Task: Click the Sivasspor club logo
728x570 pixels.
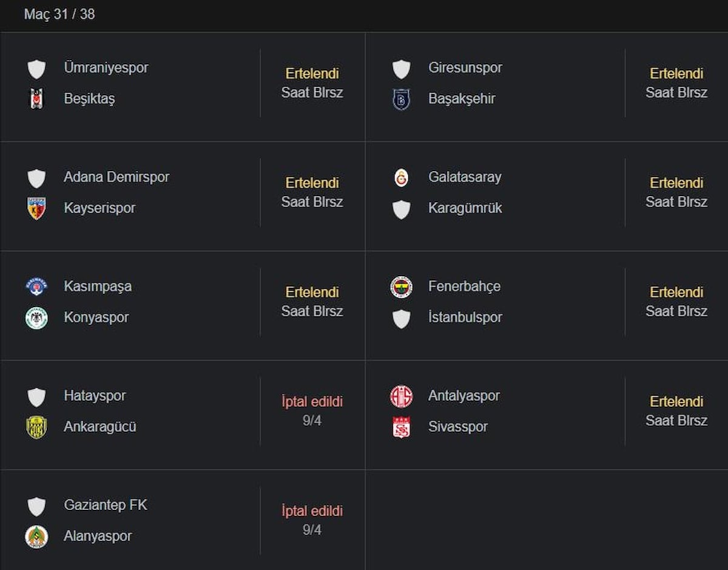Action: click(x=401, y=427)
